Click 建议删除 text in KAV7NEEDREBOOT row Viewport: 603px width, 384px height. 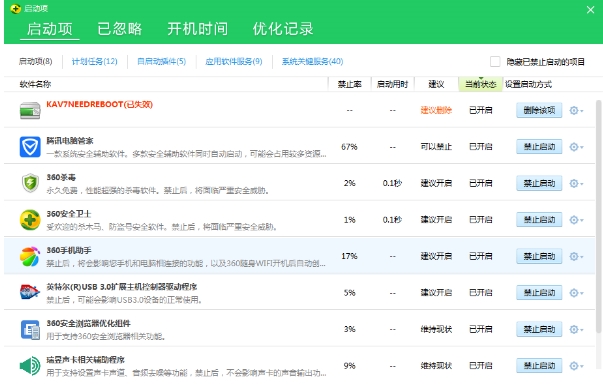pyautogui.click(x=436, y=111)
